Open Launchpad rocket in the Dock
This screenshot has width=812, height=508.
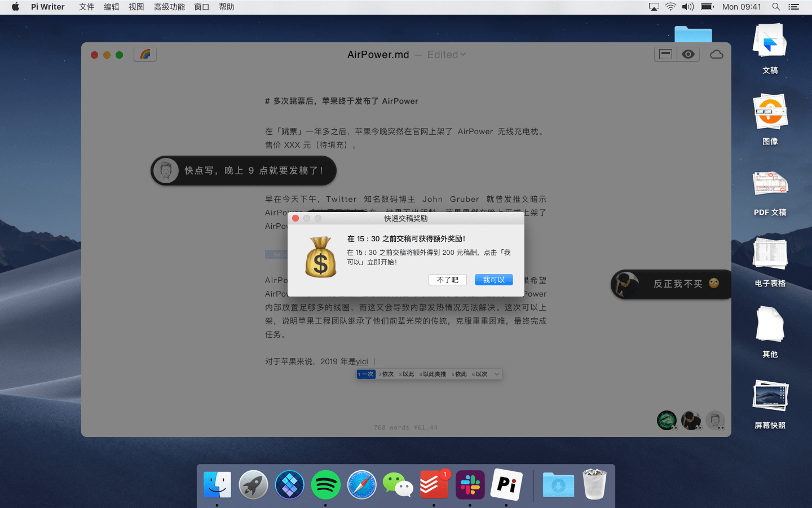click(253, 484)
